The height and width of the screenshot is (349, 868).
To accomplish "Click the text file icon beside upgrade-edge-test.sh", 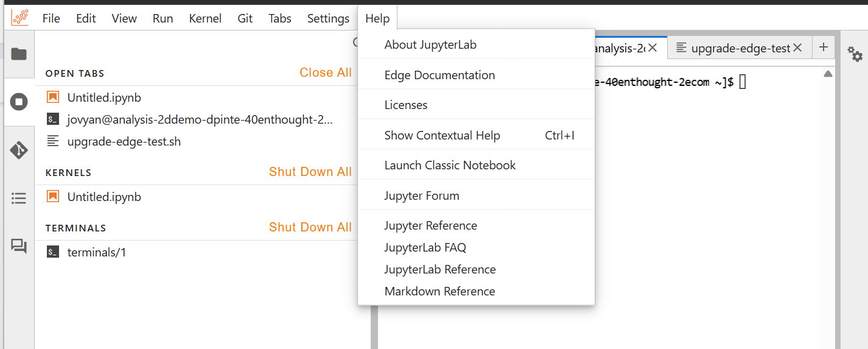I will 53,141.
